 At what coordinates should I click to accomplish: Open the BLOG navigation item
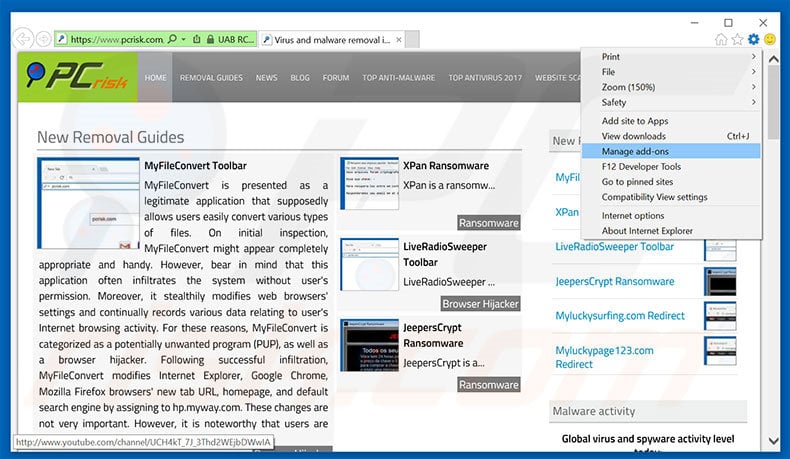tap(300, 78)
